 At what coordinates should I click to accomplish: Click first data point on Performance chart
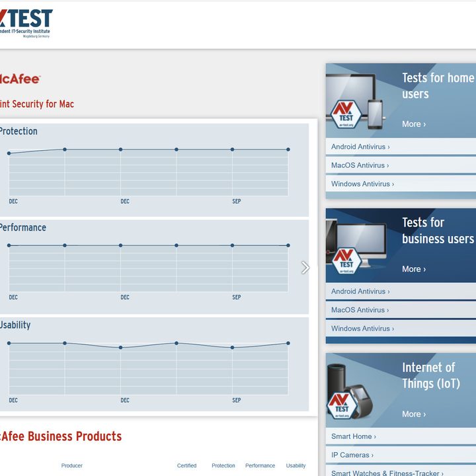pos(9,245)
